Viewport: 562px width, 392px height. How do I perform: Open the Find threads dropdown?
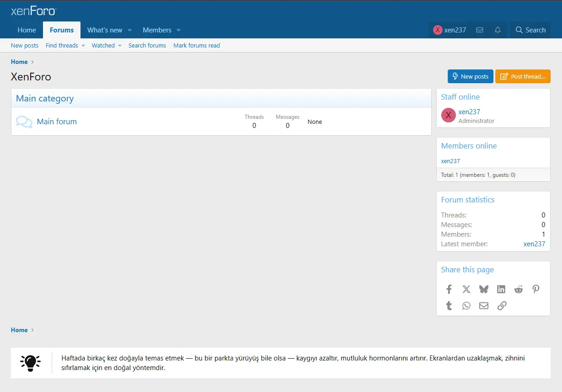[x=65, y=45]
